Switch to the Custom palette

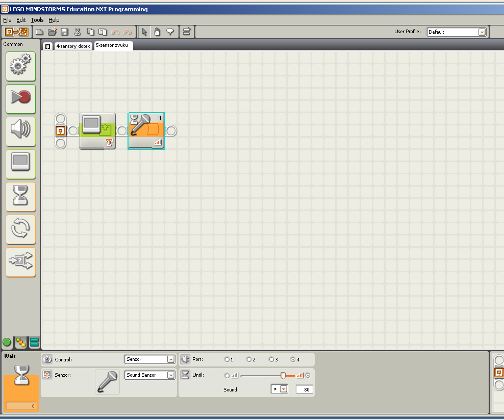click(x=34, y=343)
